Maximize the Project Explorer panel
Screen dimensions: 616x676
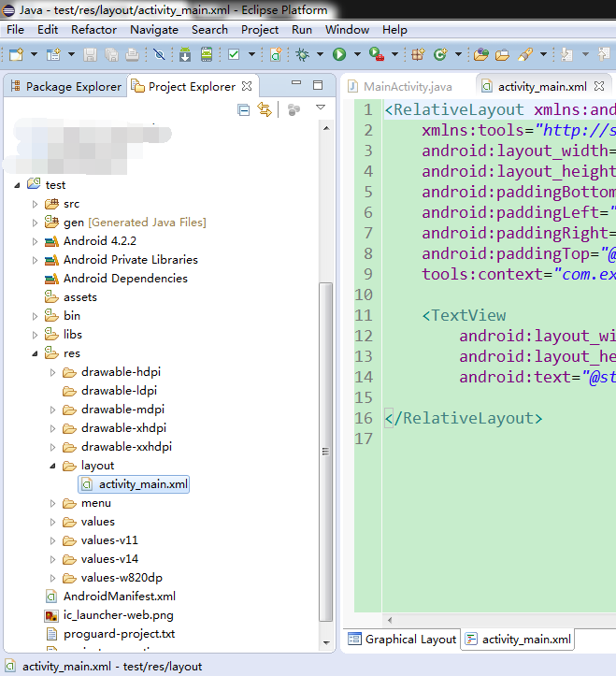pyautogui.click(x=318, y=85)
